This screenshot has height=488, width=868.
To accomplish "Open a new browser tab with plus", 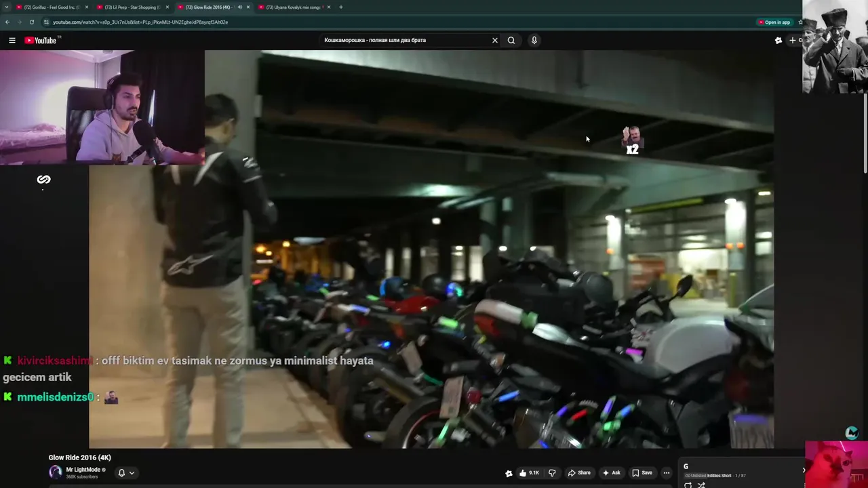I will 341,7.
